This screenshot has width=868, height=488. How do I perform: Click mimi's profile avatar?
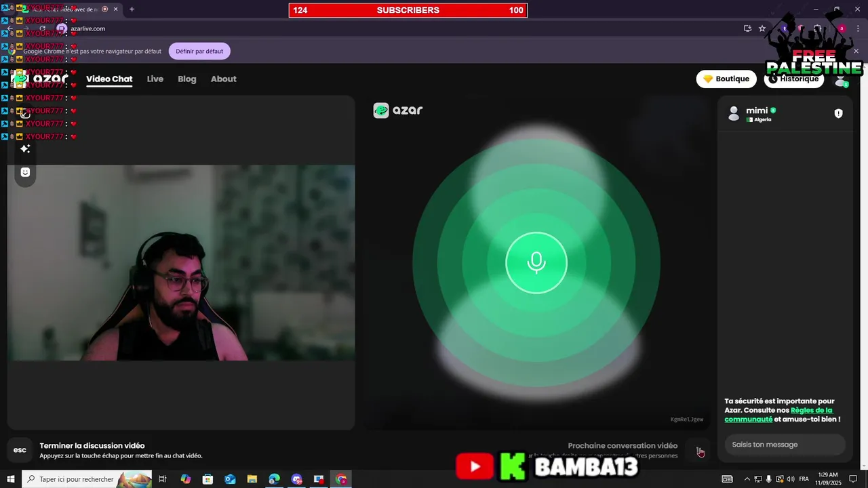733,114
